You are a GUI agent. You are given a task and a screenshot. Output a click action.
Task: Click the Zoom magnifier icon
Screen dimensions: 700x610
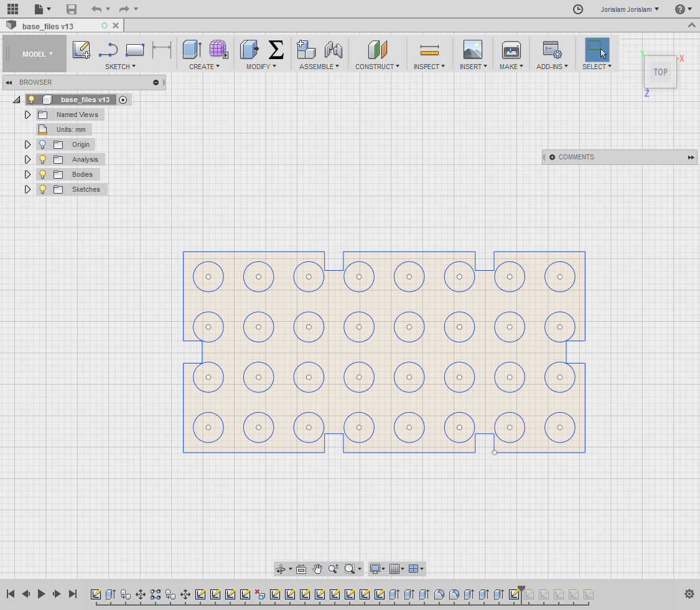point(333,569)
